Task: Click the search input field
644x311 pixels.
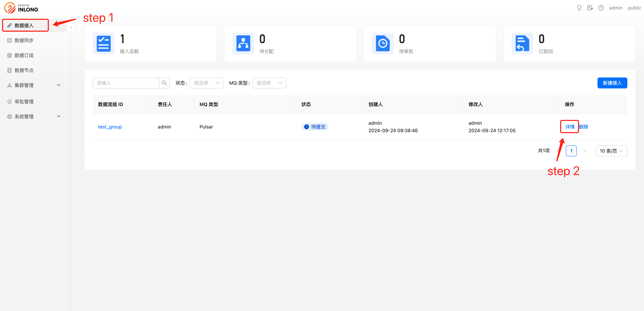Action: pos(126,83)
